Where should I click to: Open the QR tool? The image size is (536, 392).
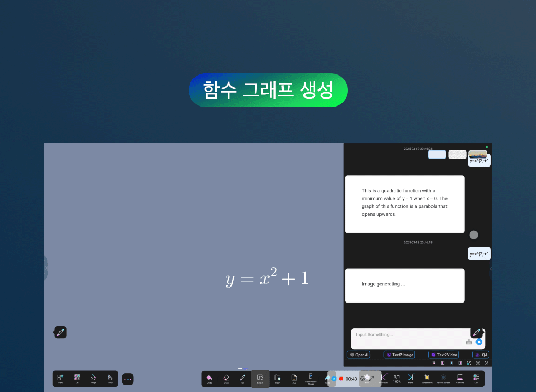coord(77,378)
